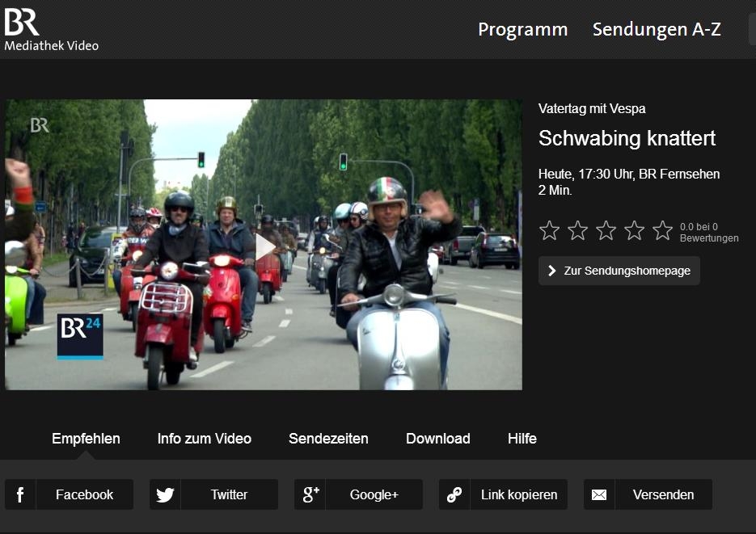Rate the video two stars
The width and height of the screenshot is (756, 534).
(578, 231)
